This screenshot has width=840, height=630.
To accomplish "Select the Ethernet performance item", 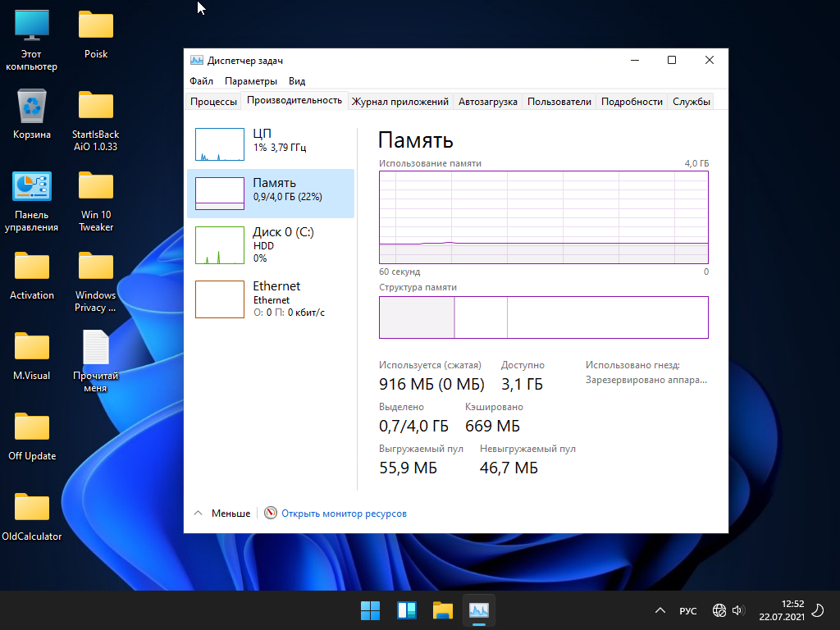I will point(270,299).
